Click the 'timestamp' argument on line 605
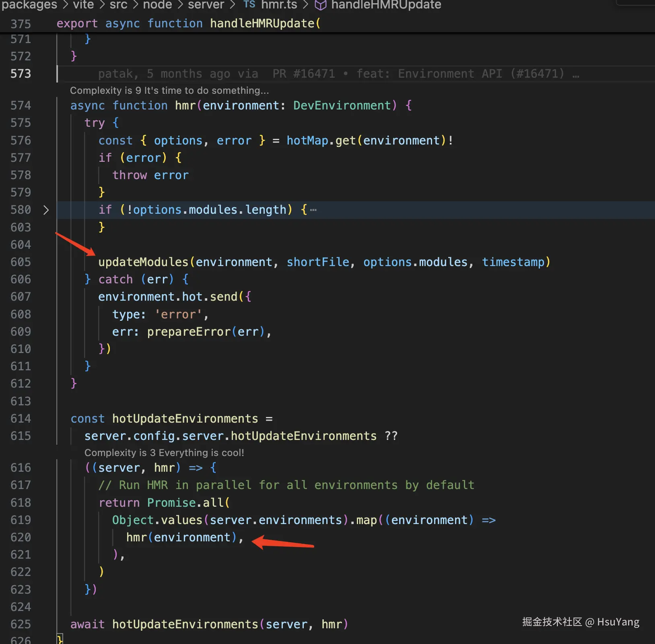This screenshot has width=655, height=644. coord(513,262)
